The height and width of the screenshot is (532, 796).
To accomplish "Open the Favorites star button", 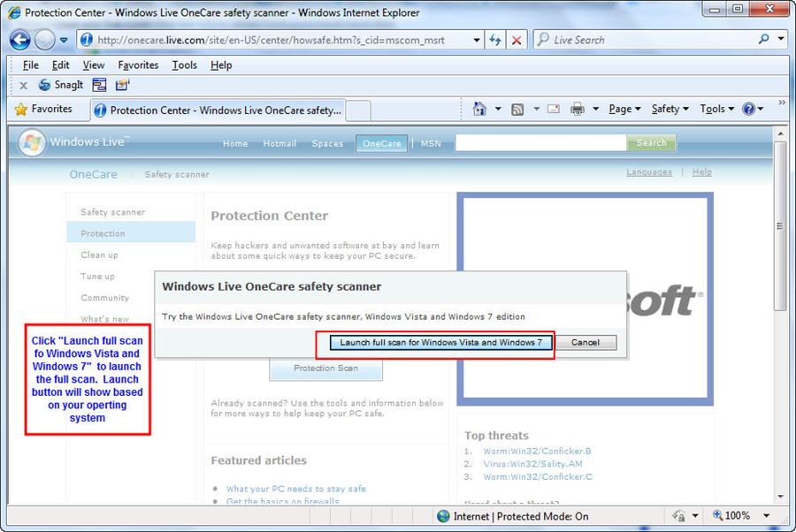I will tap(43, 109).
